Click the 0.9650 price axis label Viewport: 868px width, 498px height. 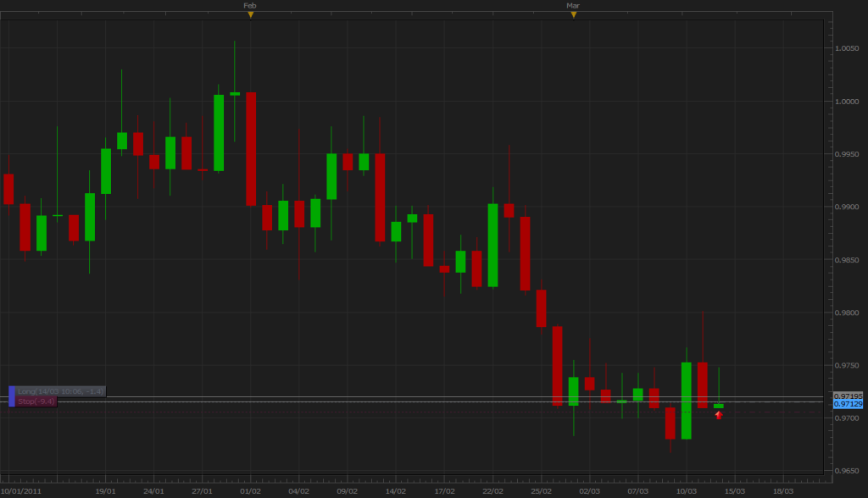point(847,472)
